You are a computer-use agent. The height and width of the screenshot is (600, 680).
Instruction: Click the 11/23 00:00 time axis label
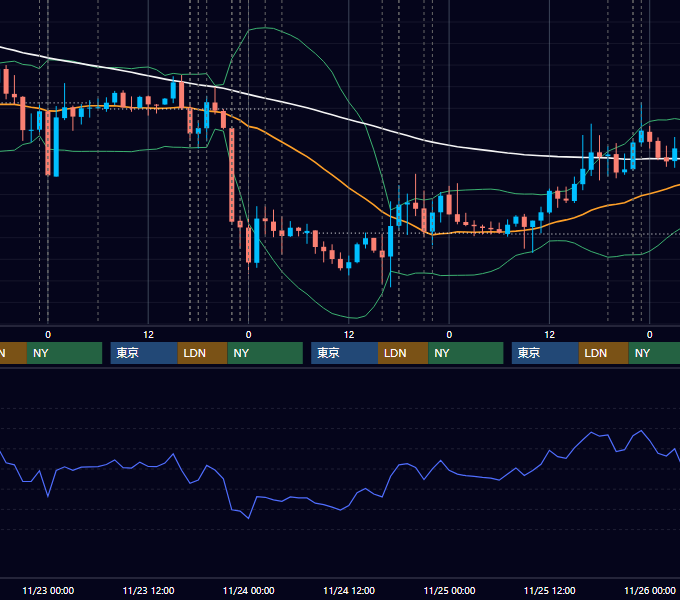point(48,590)
